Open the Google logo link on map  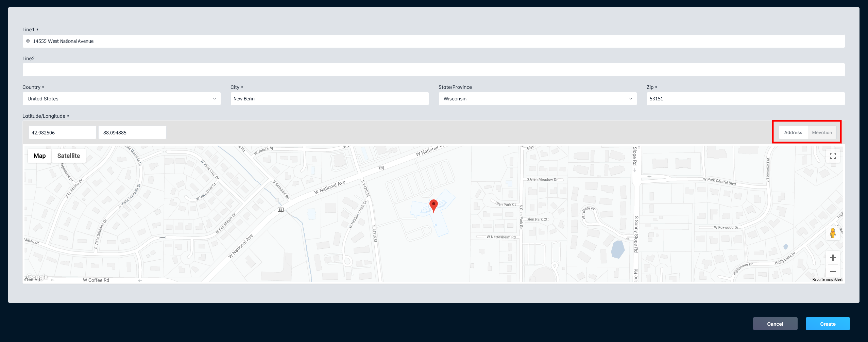pyautogui.click(x=37, y=277)
